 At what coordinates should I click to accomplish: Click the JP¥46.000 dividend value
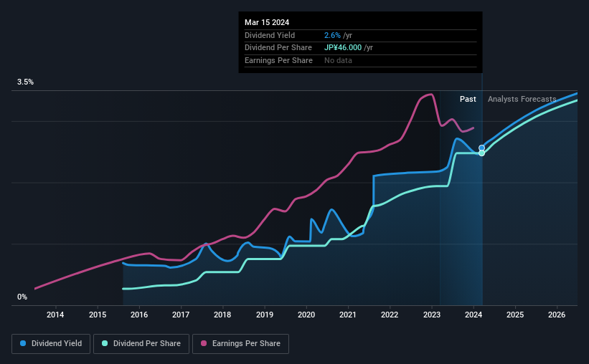pos(343,48)
